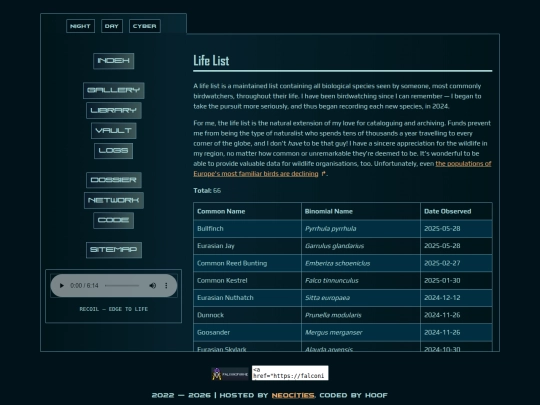Select the Eurasian Jay cell
Image resolution: width=540 pixels, height=405 pixels.
[247, 246]
